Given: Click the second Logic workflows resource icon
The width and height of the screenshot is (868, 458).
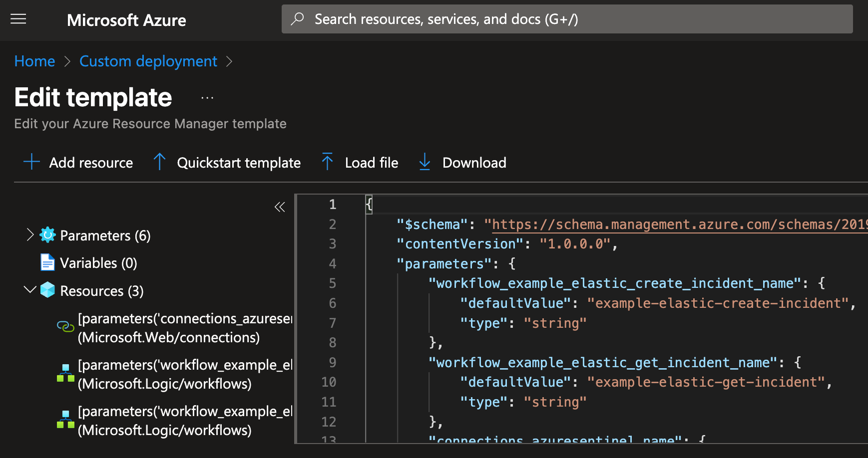Looking at the screenshot, I should click(x=65, y=420).
